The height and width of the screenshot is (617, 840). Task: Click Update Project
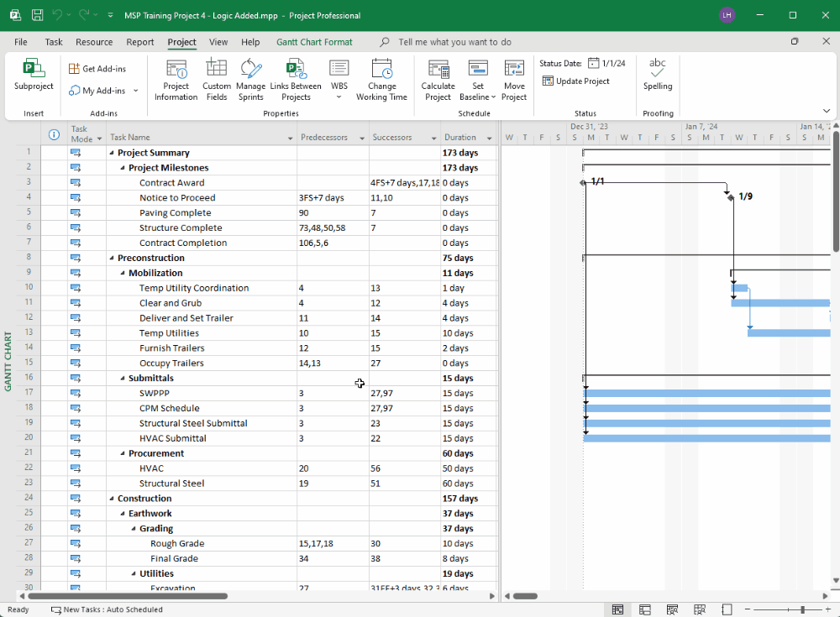pos(576,81)
